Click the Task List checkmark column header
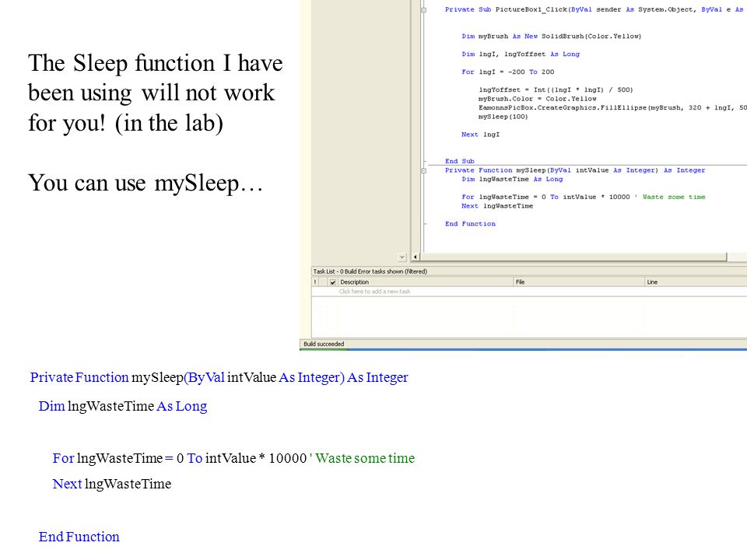747x560 pixels. (332, 282)
